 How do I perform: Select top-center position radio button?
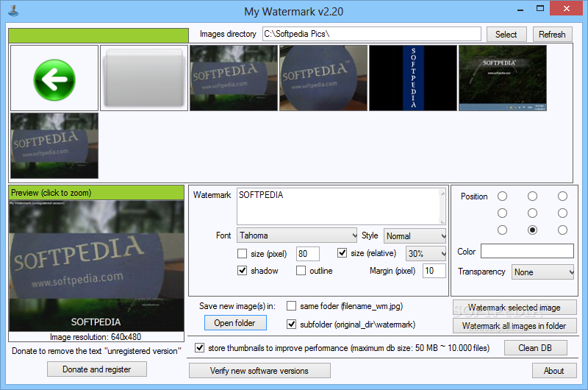532,196
